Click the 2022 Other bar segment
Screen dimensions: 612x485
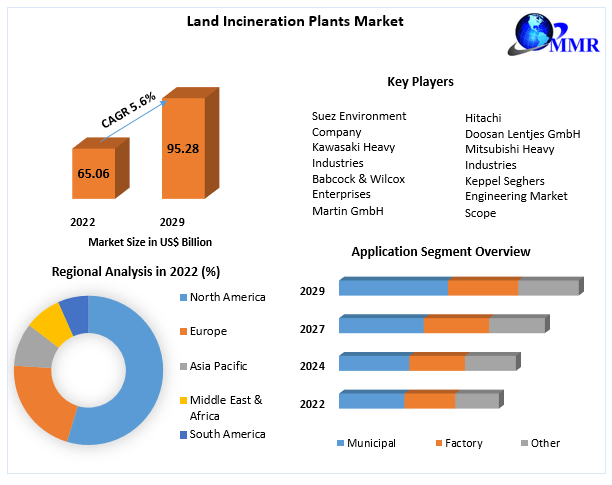476,400
